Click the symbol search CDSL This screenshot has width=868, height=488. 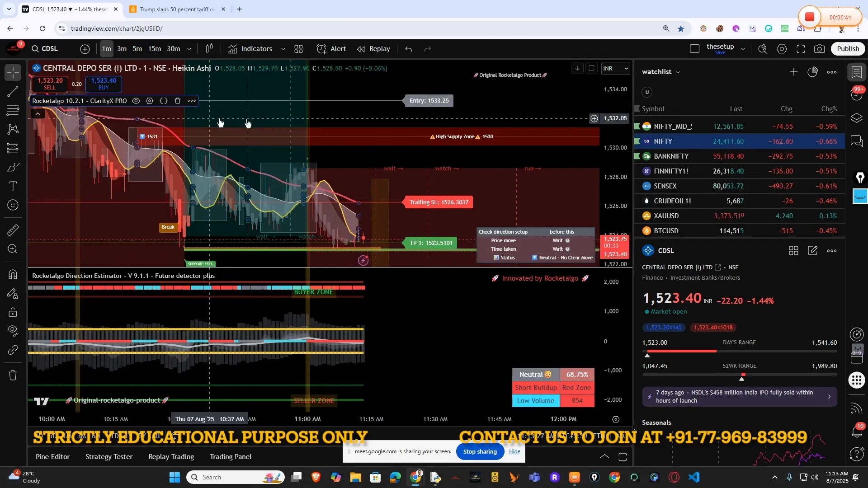(x=45, y=49)
